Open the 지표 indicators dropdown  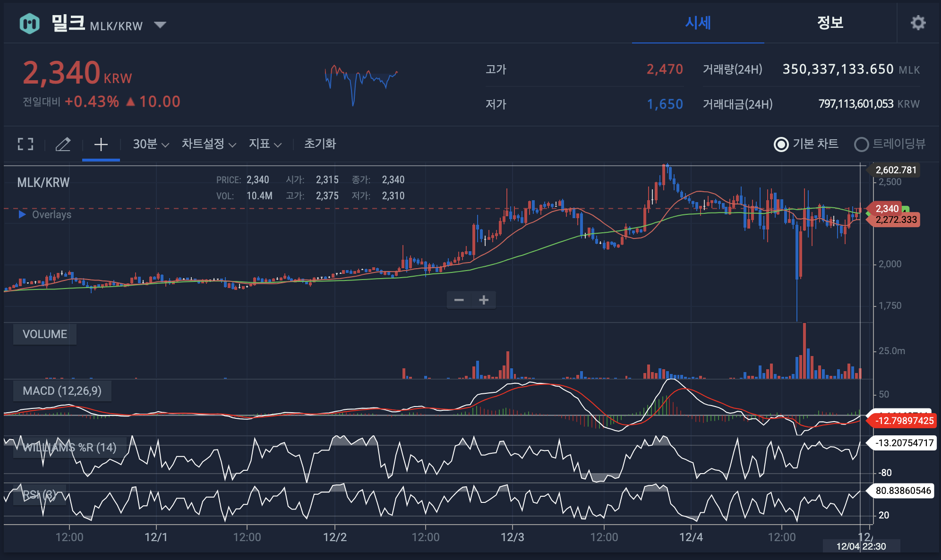click(265, 144)
